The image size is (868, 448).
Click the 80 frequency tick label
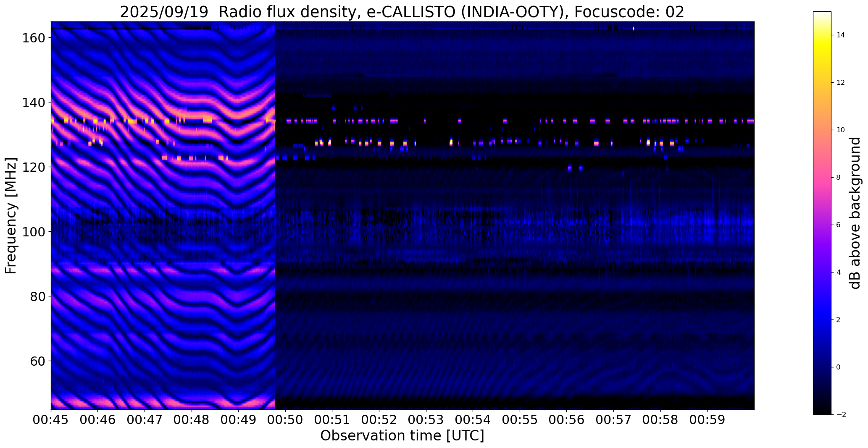pos(38,296)
